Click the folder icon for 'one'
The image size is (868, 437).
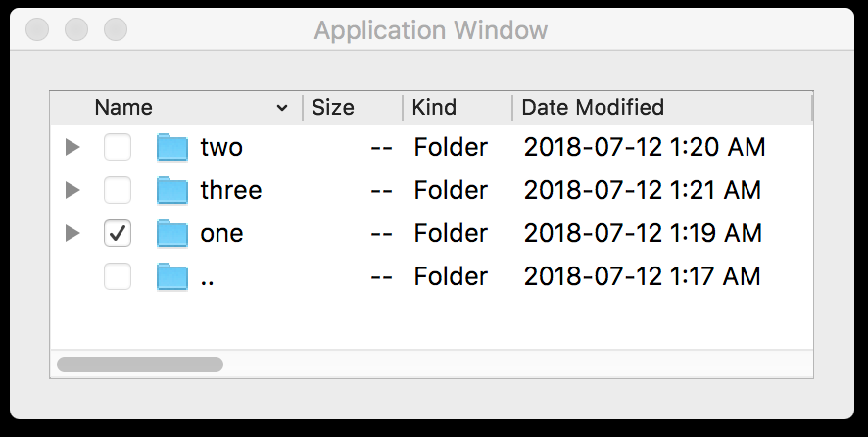click(x=171, y=233)
